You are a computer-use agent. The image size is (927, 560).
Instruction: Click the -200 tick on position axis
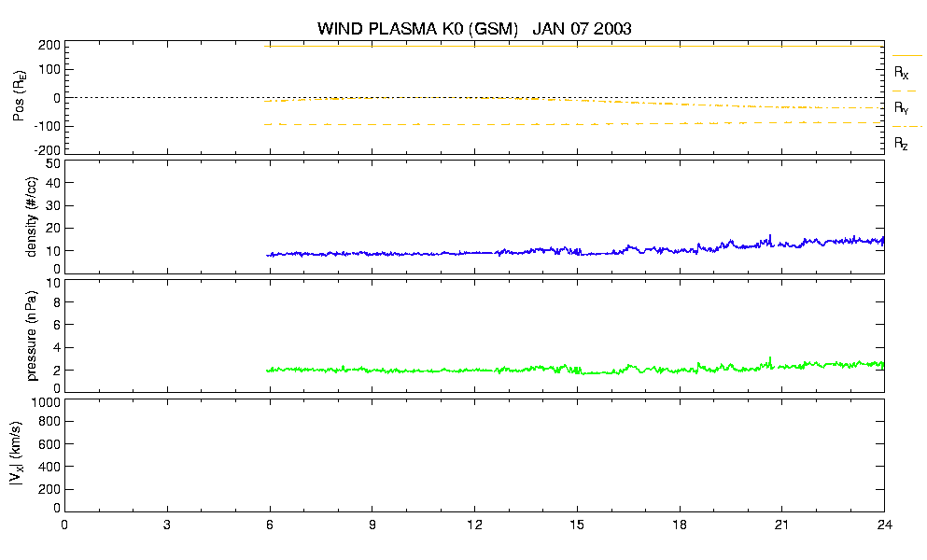pos(48,150)
